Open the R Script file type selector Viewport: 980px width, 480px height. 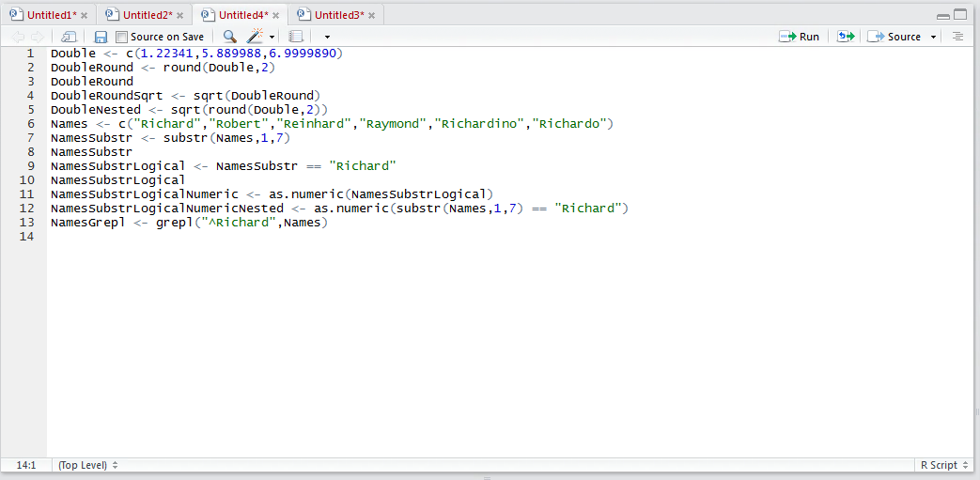pos(944,465)
